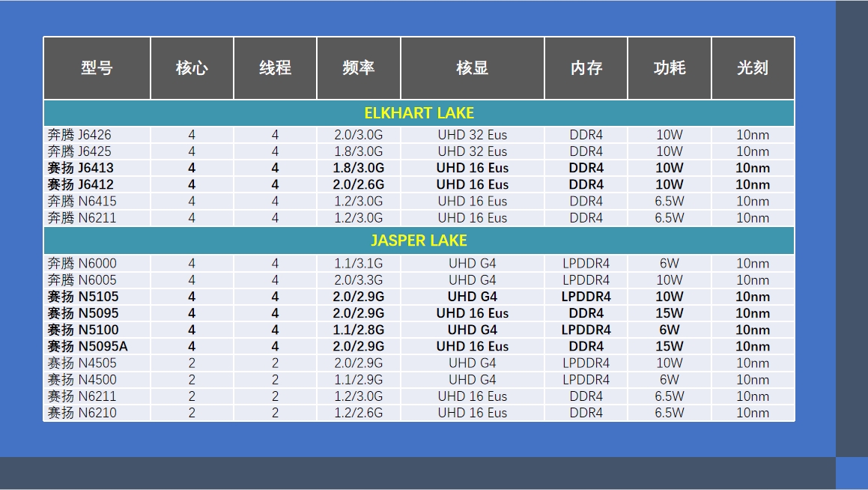Select the 1.8/3.0G frequency in J6425 row
868x490 pixels.
358,151
